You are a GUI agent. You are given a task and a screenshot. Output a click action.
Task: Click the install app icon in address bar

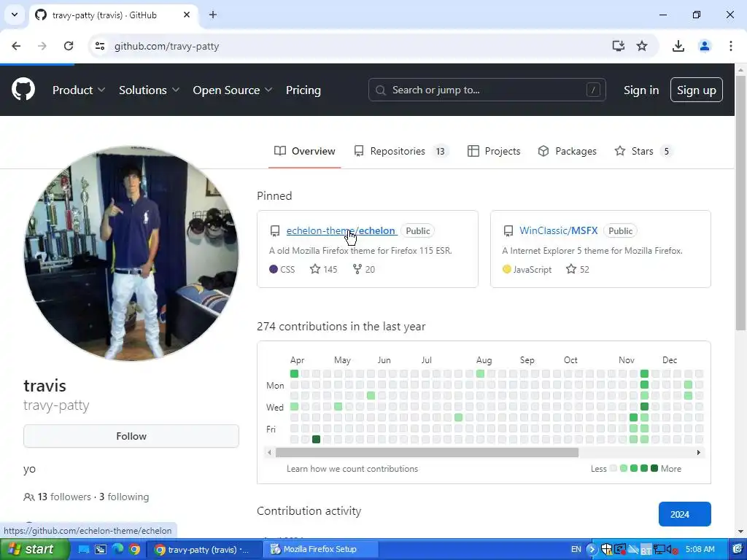click(x=618, y=46)
